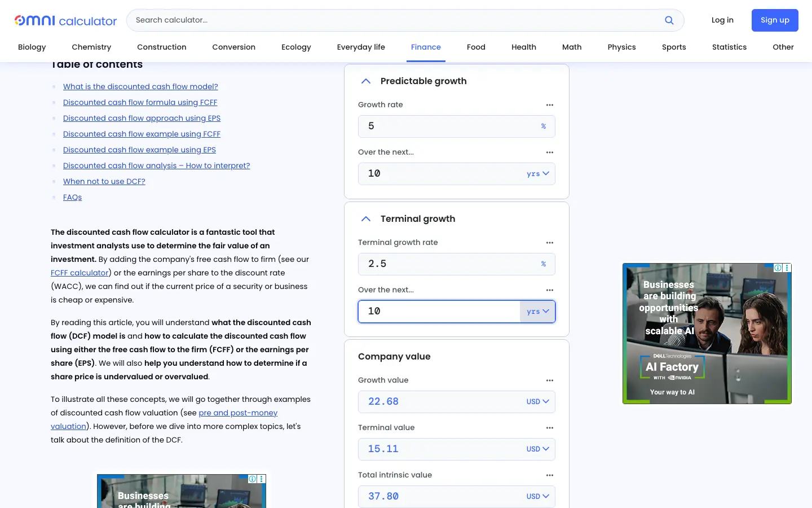Open USD dropdown for Terminal value

pyautogui.click(x=538, y=449)
